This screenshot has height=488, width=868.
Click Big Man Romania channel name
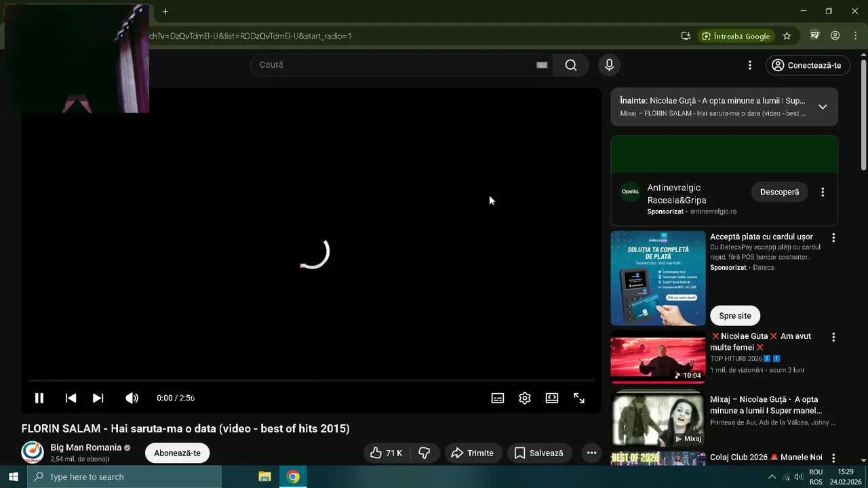pos(85,447)
